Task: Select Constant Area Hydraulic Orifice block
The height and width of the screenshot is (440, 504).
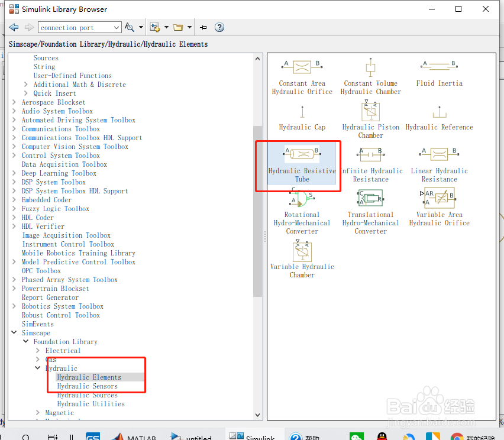Action: 302,77
